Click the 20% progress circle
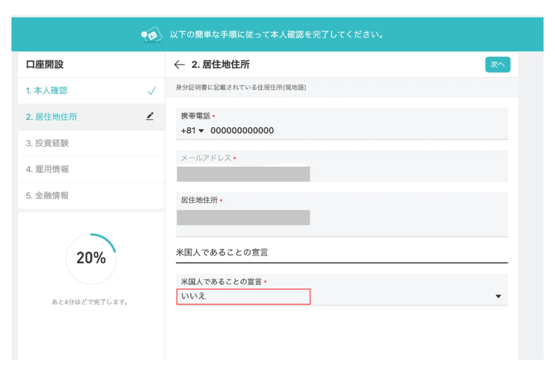This screenshot has height=392, width=555. coord(91,258)
